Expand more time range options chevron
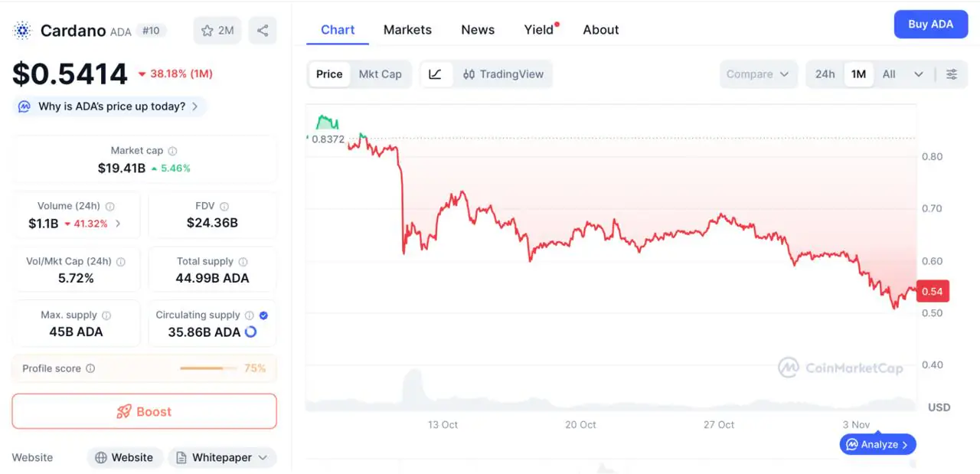This screenshot has height=474, width=980. coord(919,74)
